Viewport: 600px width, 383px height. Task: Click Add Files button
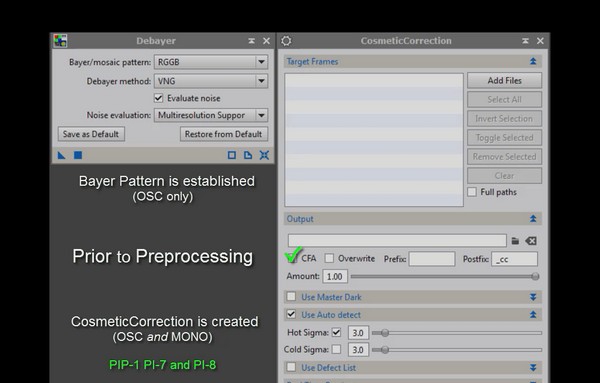504,80
